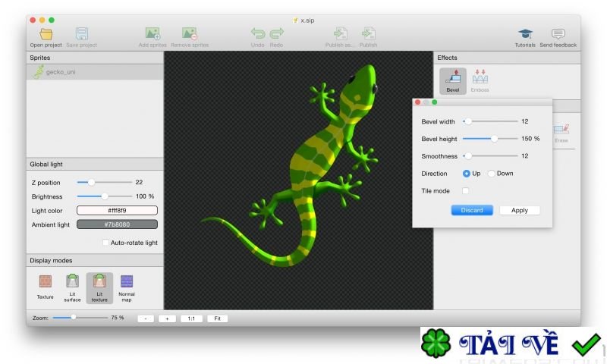Open Light color #fff8f9 swatch
The image size is (607, 364).
[117, 210]
